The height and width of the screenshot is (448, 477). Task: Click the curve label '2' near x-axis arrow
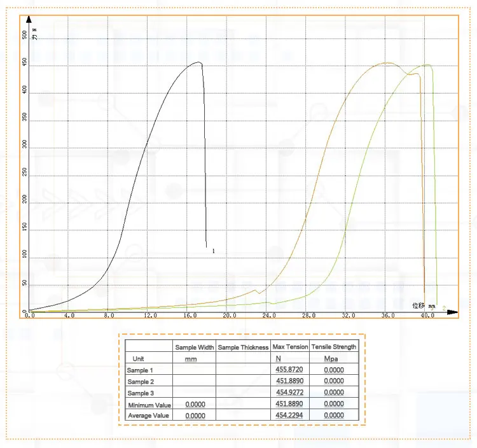[x=444, y=308]
